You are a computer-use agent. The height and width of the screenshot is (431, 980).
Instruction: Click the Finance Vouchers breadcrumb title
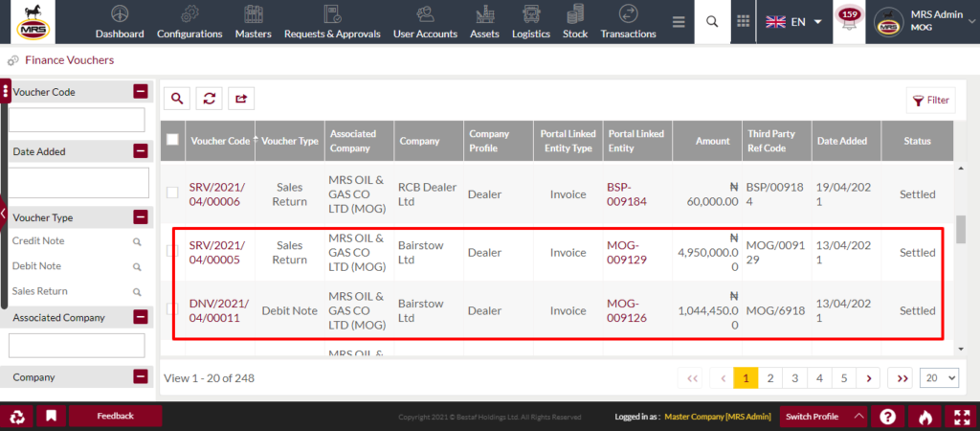point(69,60)
